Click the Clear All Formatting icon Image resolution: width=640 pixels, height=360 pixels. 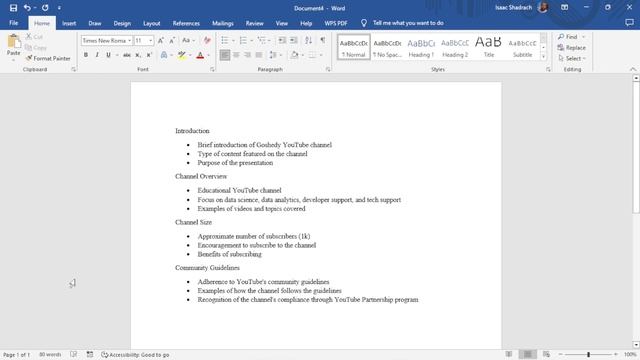(x=207, y=40)
